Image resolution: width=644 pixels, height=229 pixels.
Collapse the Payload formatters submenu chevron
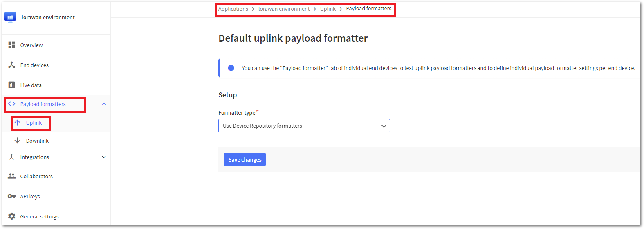point(104,104)
